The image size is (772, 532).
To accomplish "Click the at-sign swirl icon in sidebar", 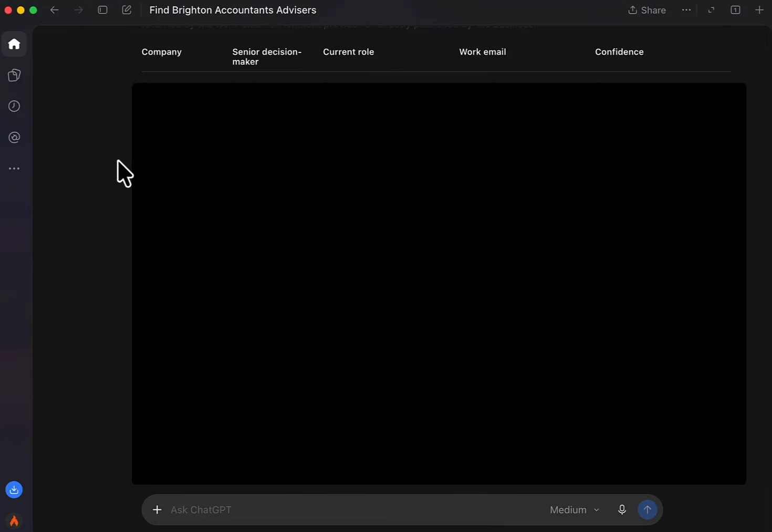I will (14, 138).
